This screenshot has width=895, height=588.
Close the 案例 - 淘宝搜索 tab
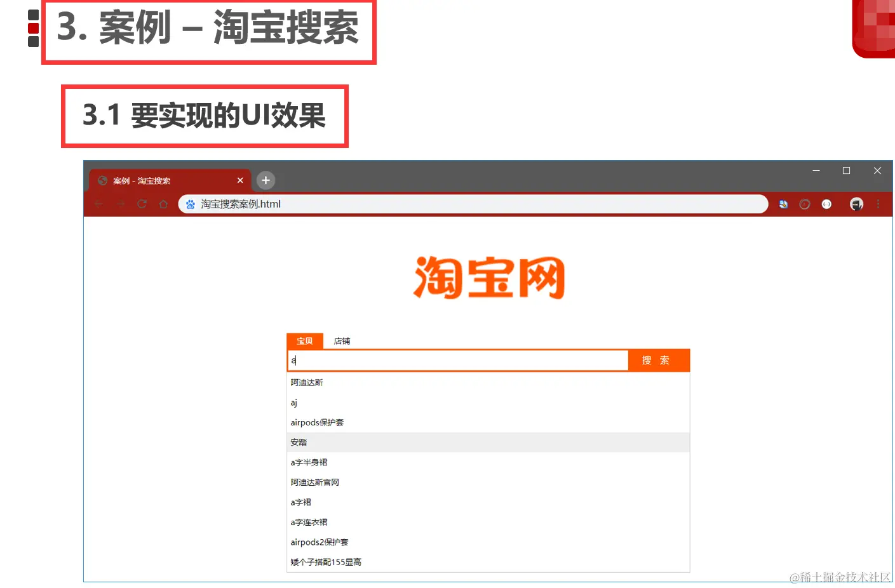click(x=240, y=180)
